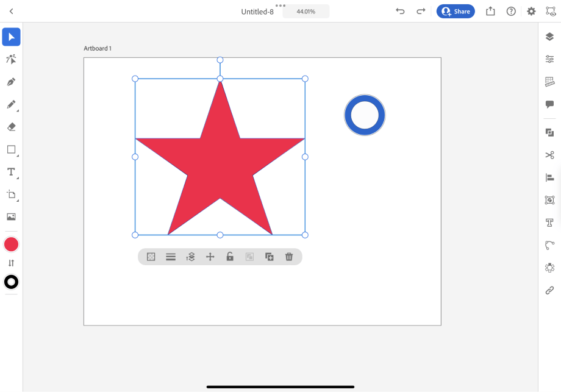The width and height of the screenshot is (561, 392).
Task: Select the Rectangle shape tool
Action: point(11,149)
